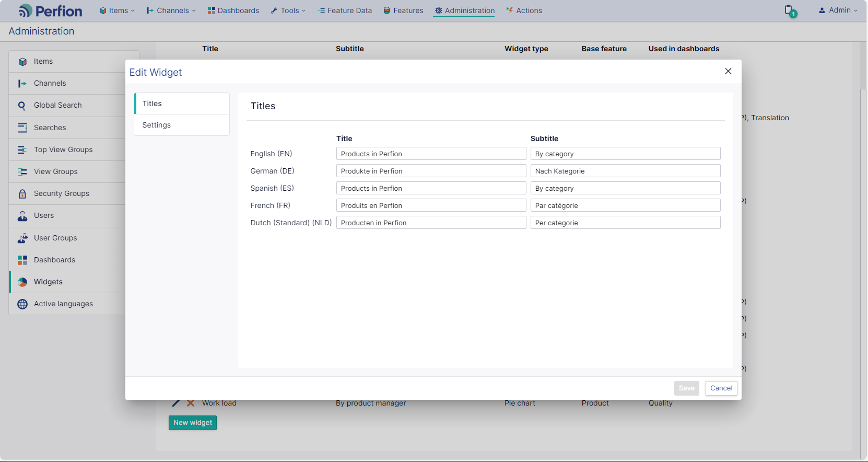Open the Channels dropdown in top navigation
This screenshot has height=462, width=868.
coord(171,10)
